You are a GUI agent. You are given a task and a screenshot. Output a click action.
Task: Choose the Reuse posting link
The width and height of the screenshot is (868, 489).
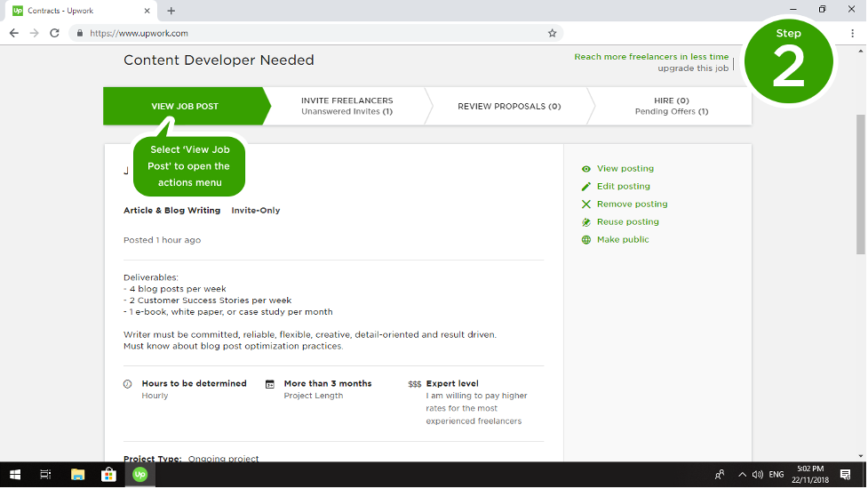point(628,221)
